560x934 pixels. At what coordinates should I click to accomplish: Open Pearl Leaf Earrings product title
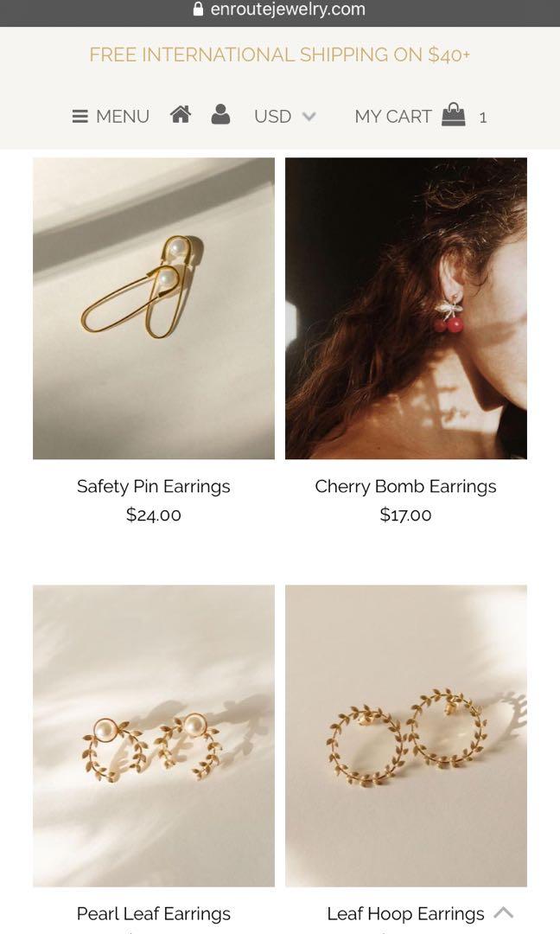154,914
